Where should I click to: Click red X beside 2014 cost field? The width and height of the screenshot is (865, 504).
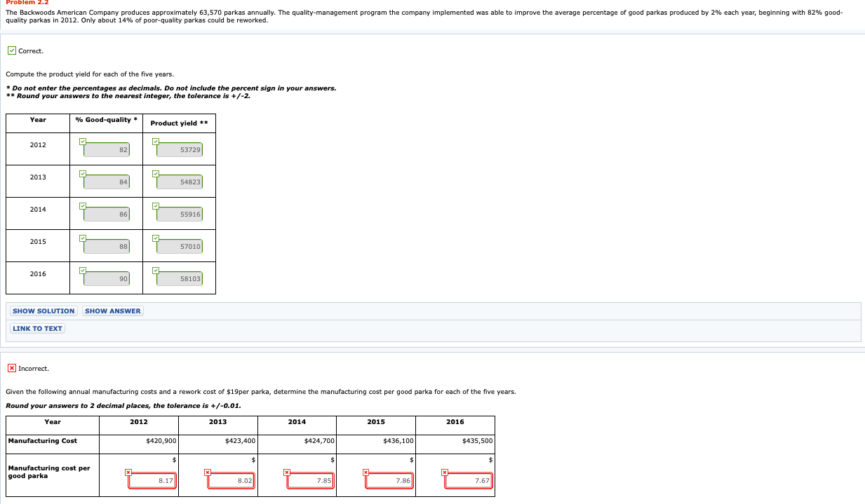286,473
